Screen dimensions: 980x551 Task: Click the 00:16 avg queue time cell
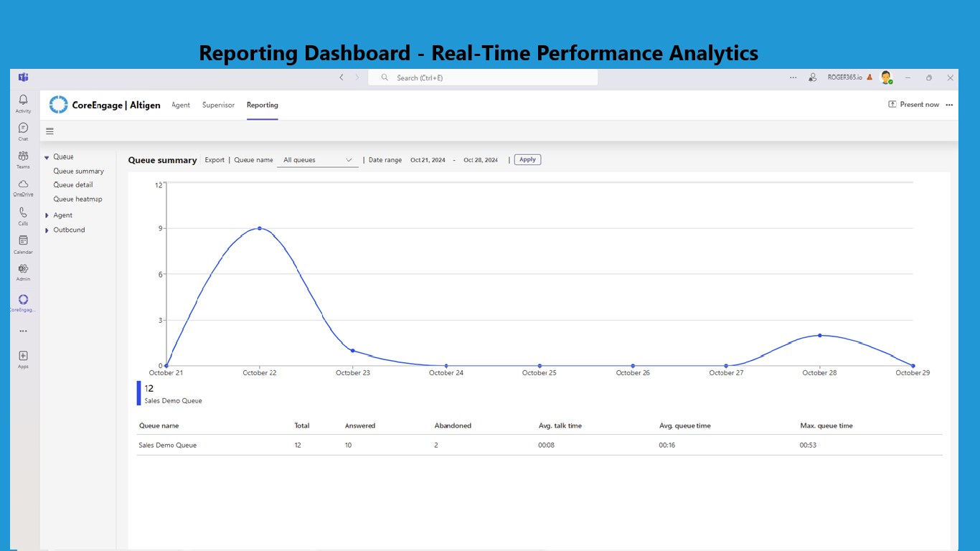pyautogui.click(x=666, y=445)
